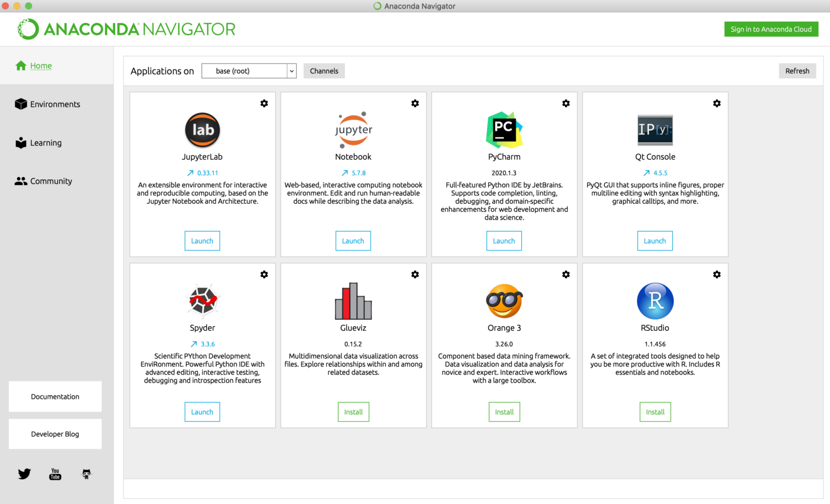Click the 'Applications on' label
The image size is (830, 504).
coord(162,71)
